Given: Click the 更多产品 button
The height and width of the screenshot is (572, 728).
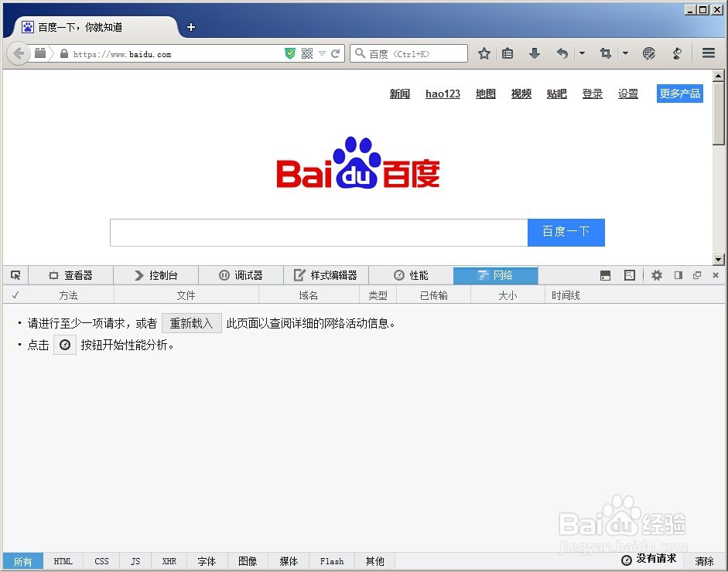Looking at the screenshot, I should point(680,94).
